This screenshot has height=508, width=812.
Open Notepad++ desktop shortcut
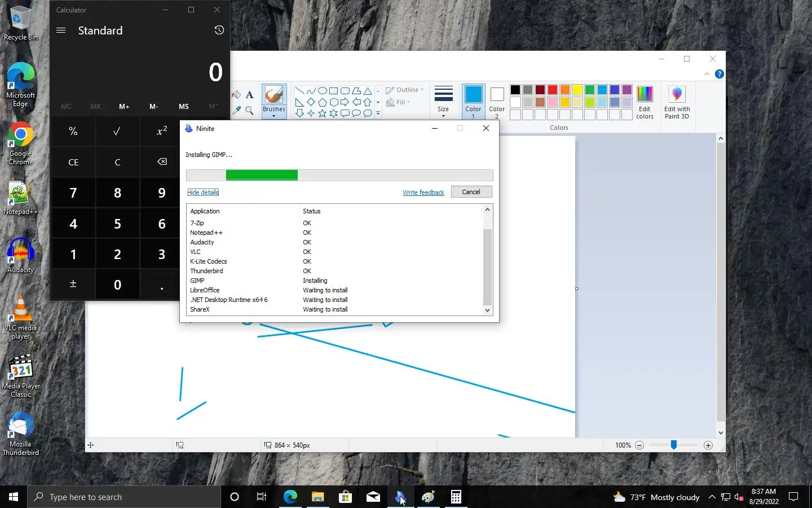point(21,198)
